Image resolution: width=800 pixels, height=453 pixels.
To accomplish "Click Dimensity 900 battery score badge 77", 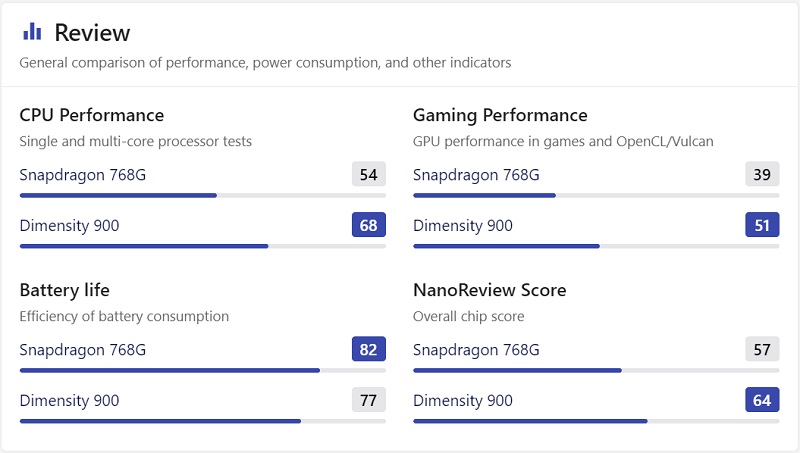I will pyautogui.click(x=369, y=400).
